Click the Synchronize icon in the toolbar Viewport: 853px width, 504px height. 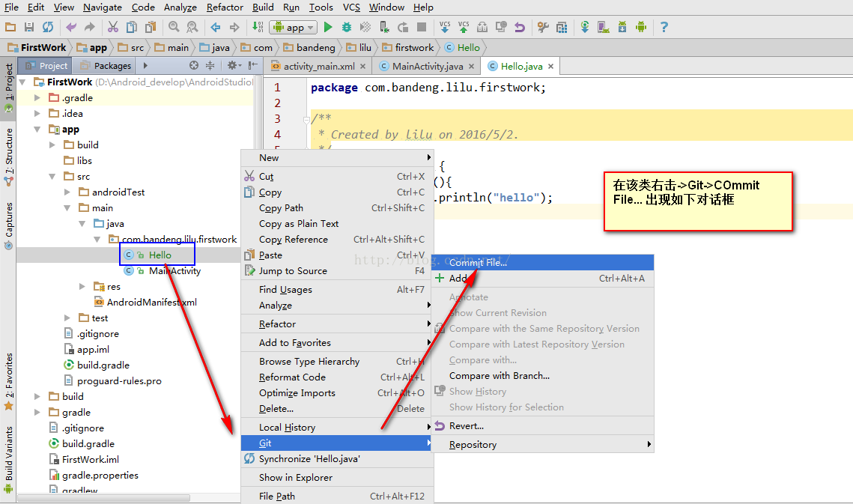[x=48, y=27]
